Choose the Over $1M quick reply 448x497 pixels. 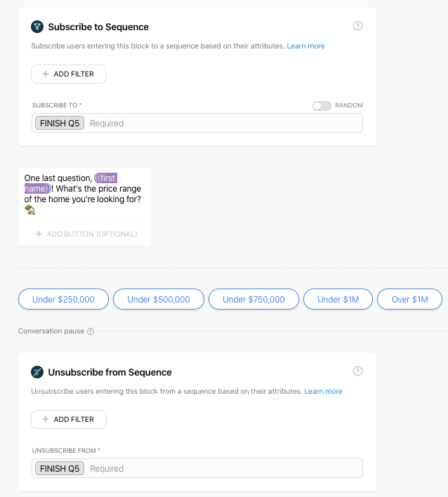coord(409,299)
